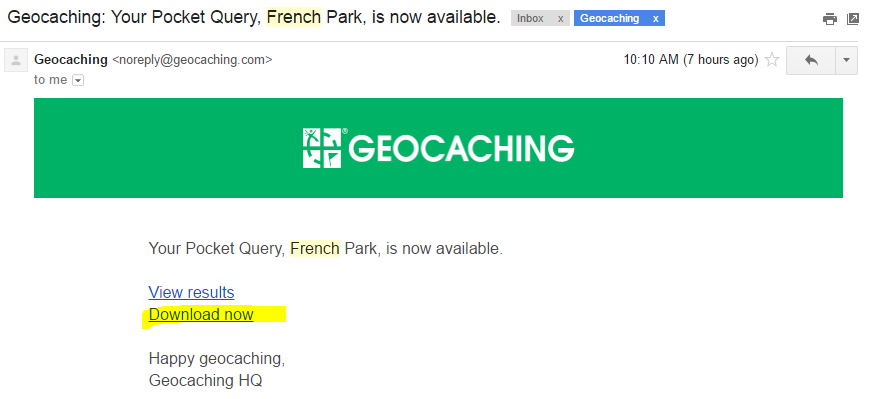The height and width of the screenshot is (399, 886).
Task: Click the highlighted word French in the body
Action: click(315, 248)
